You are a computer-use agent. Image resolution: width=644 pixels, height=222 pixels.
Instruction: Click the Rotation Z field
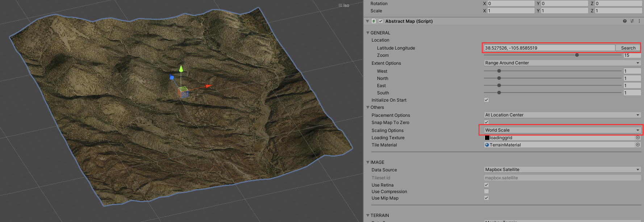pos(618,3)
